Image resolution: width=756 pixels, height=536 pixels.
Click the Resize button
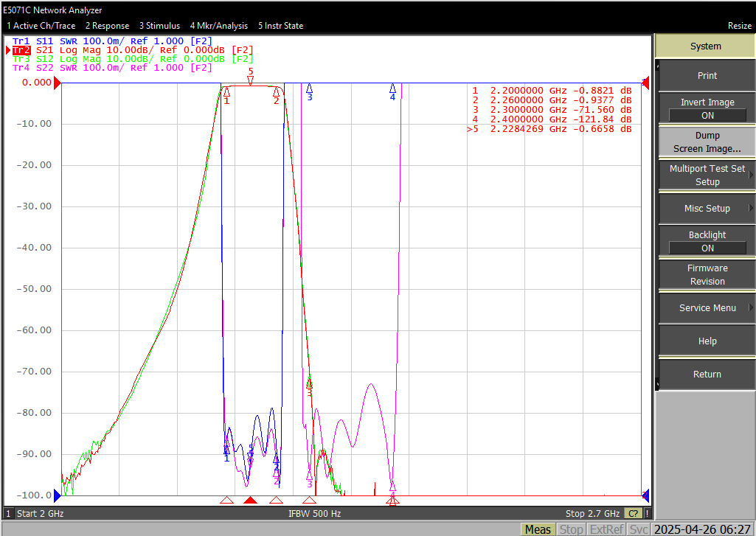(x=740, y=26)
